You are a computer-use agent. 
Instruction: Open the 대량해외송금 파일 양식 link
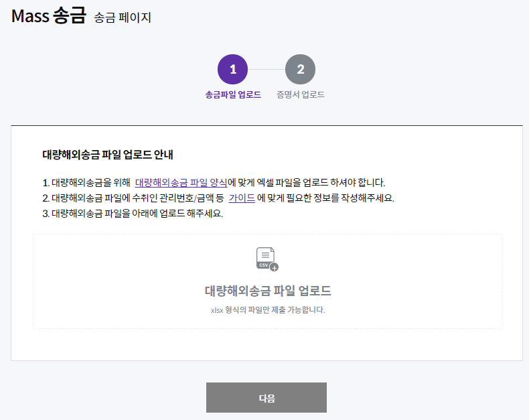coord(181,183)
